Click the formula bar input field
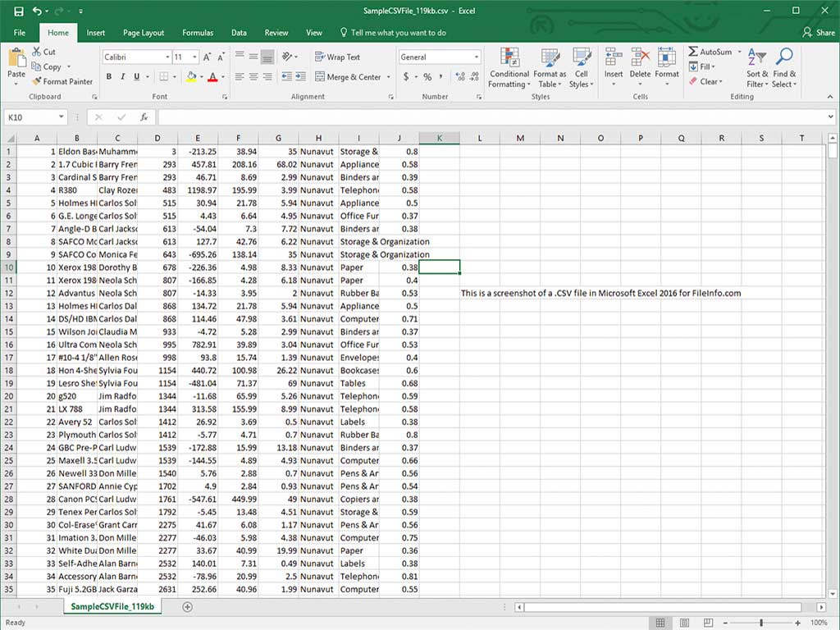 pyautogui.click(x=492, y=117)
